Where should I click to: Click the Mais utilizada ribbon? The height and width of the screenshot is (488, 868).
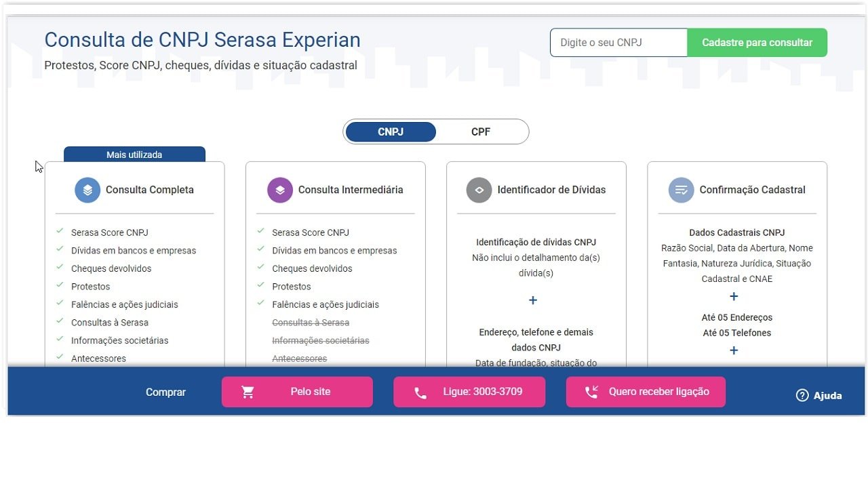click(x=134, y=155)
